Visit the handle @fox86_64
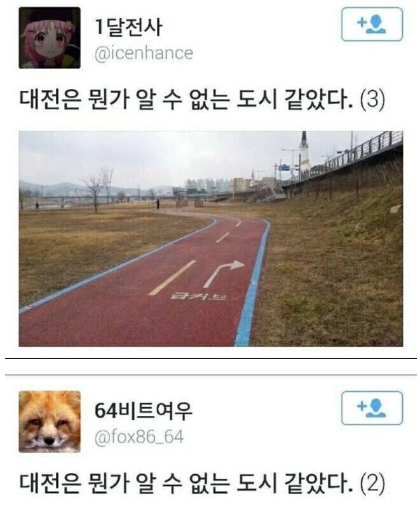The height and width of the screenshot is (508, 420). point(139,437)
